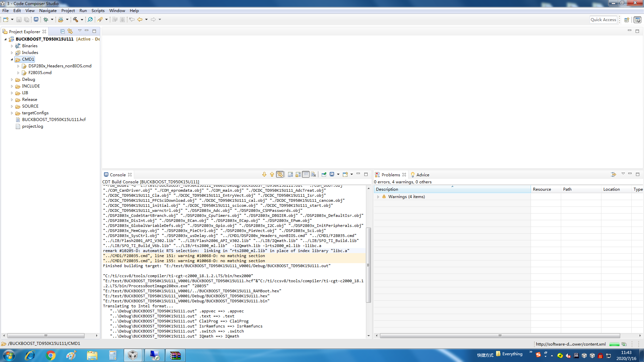
Task: Go to next console error arrow
Action: click(x=264, y=174)
